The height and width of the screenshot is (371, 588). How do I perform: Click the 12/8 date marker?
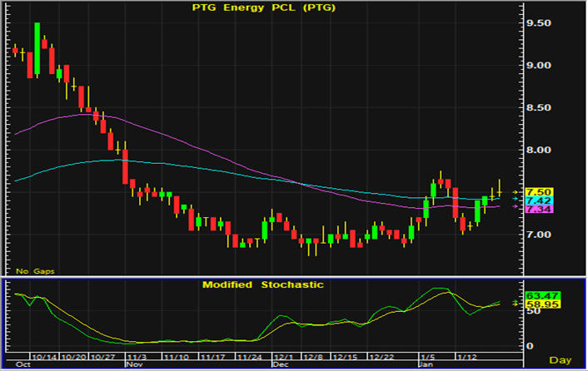click(313, 357)
